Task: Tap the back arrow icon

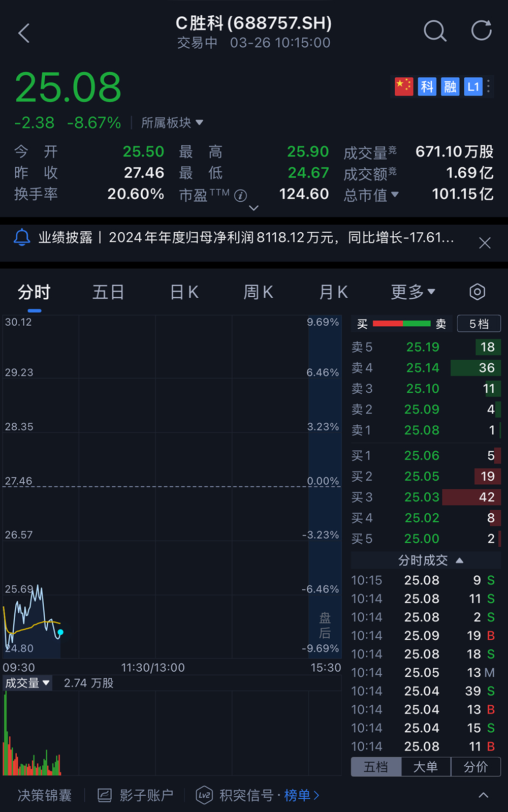Action: point(24,33)
